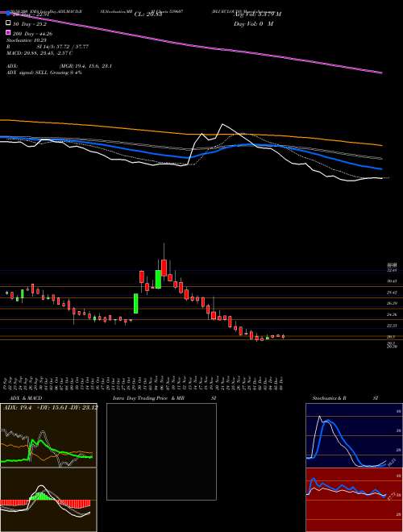Click the white 50 Day legend marker
The height and width of the screenshot is (532, 403).
click(8, 23)
